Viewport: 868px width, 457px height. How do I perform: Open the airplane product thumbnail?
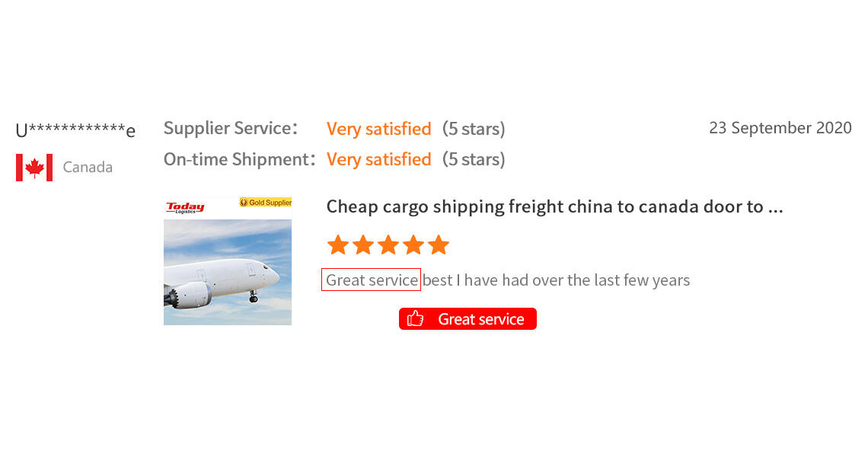click(x=228, y=272)
